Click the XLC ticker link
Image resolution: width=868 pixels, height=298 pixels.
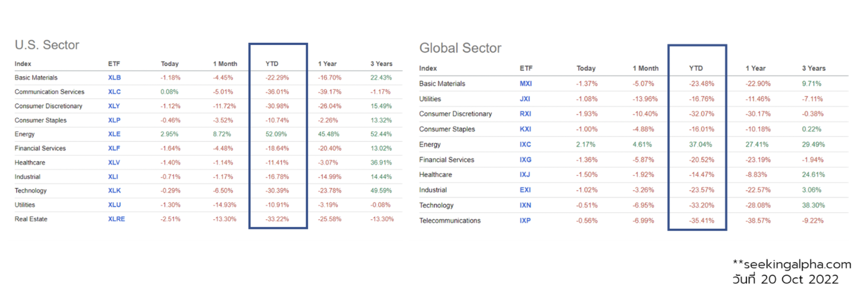pyautogui.click(x=114, y=92)
